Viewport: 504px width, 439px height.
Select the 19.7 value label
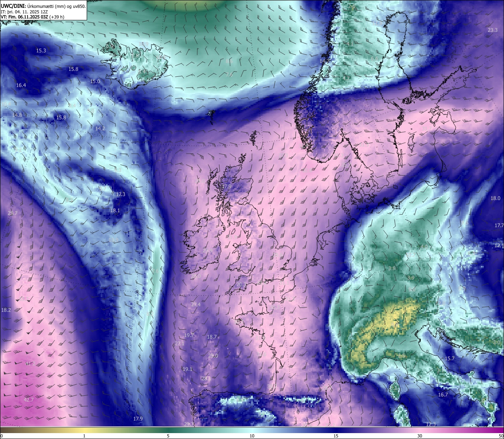click(x=189, y=335)
